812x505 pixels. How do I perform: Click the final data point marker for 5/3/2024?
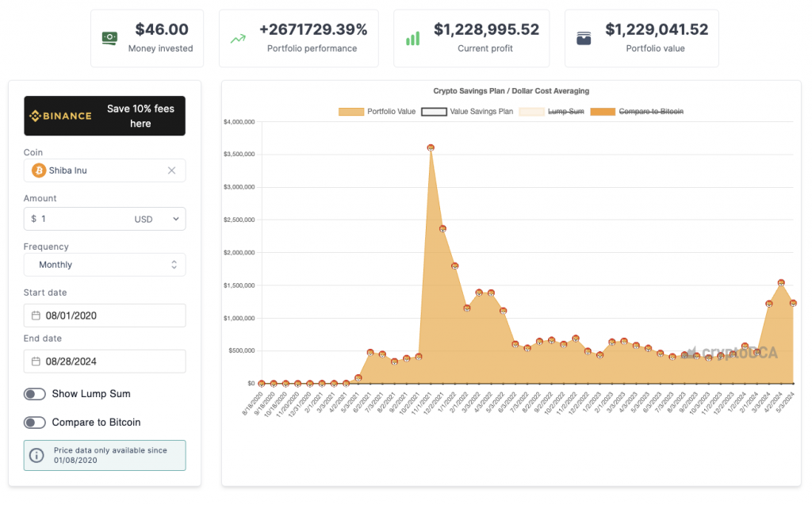click(x=793, y=303)
